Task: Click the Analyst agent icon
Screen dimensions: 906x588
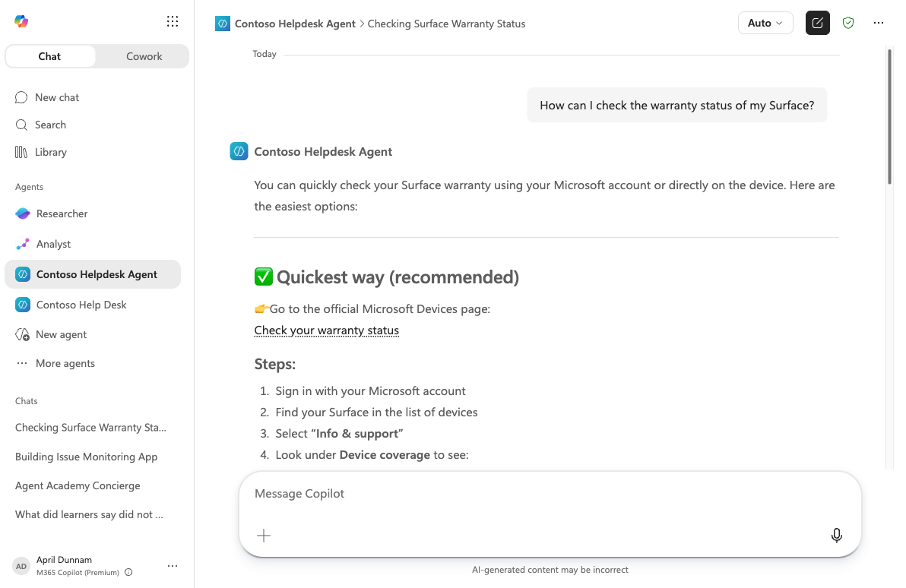Action: [23, 244]
